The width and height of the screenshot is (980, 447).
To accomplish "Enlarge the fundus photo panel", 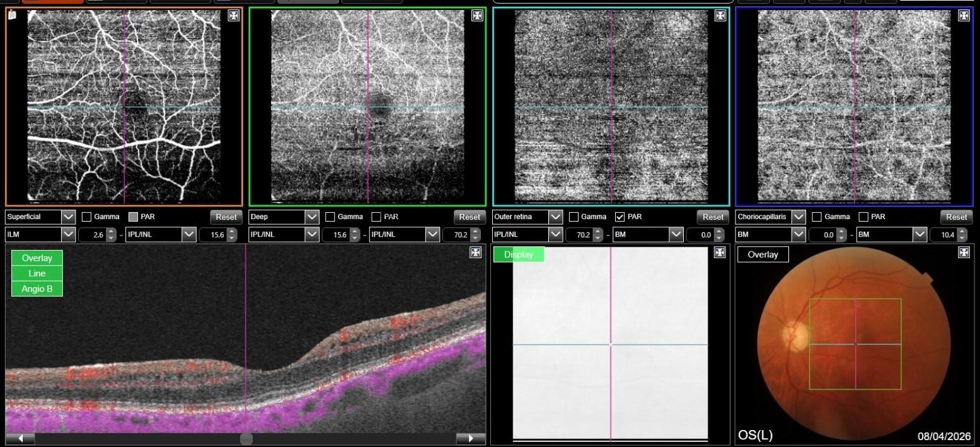I will 964,252.
